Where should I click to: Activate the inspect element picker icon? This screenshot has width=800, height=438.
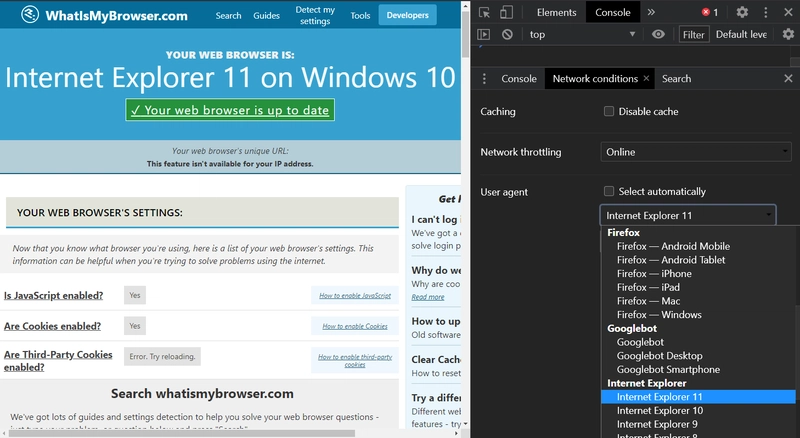click(484, 12)
